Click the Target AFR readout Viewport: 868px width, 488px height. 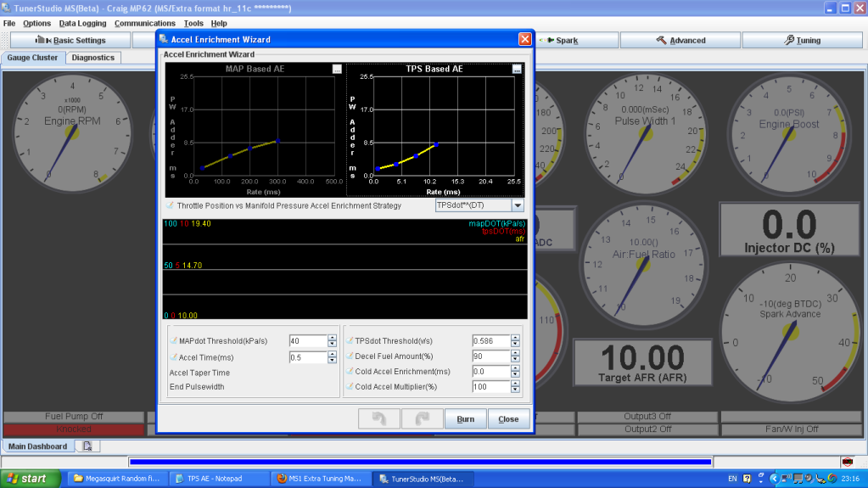642,362
